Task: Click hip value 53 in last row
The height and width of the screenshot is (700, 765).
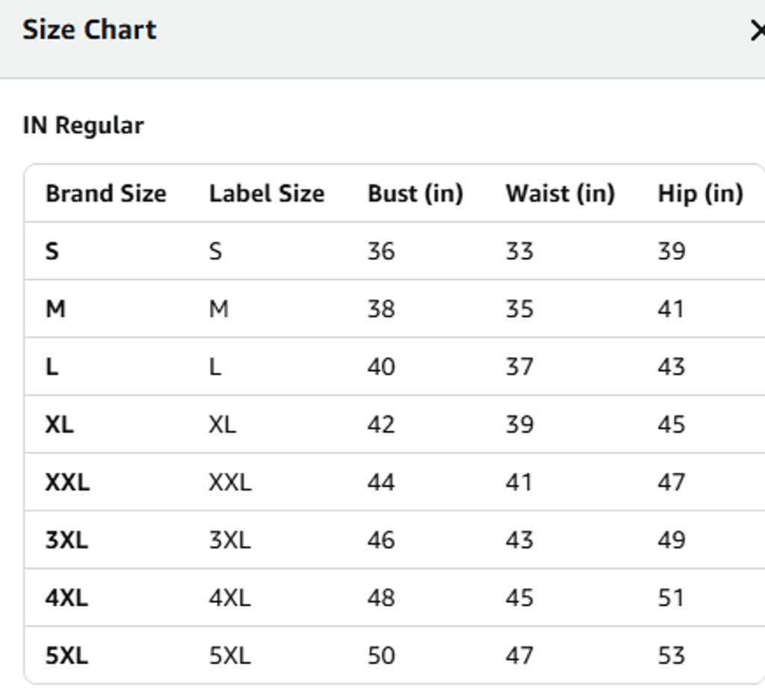Action: pyautogui.click(x=671, y=655)
